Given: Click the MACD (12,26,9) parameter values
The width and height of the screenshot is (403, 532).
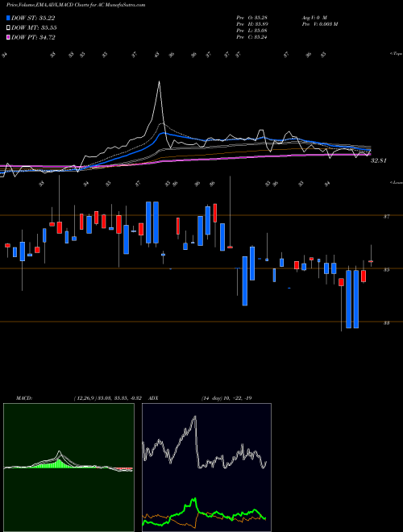Looking at the screenshot, I should coord(107,398).
